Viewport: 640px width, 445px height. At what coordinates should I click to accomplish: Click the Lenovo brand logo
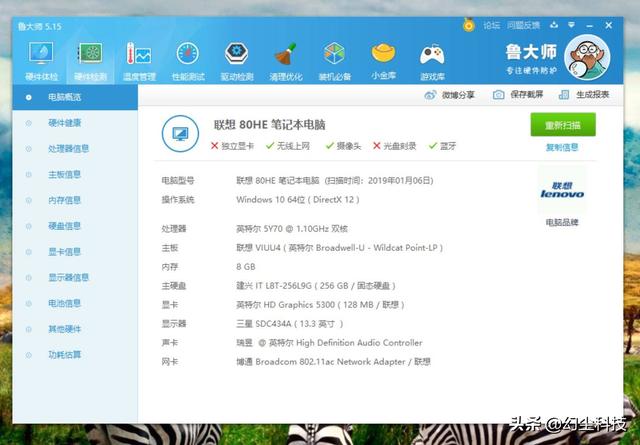tap(562, 191)
